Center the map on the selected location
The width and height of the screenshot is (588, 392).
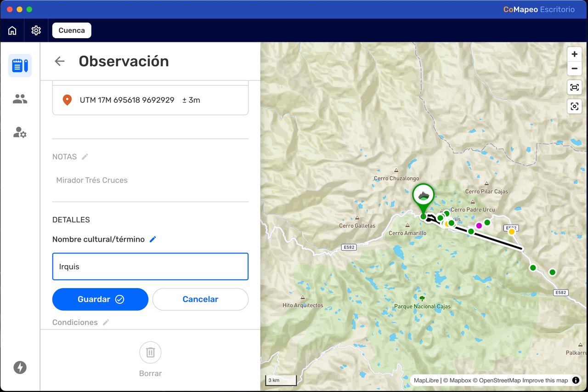(x=574, y=107)
